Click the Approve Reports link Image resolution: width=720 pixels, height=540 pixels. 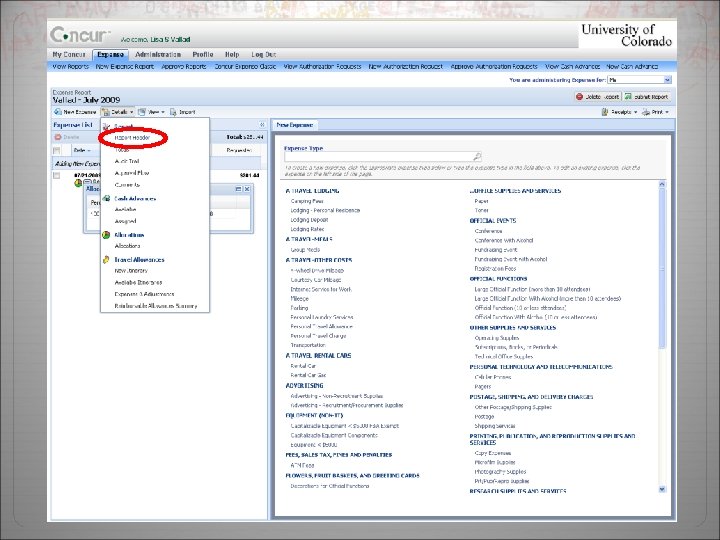(x=184, y=67)
